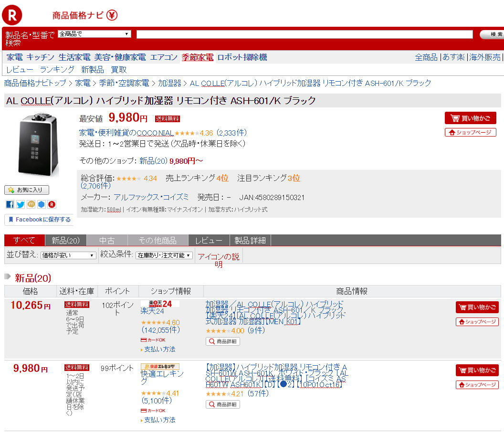Share product on Twitter icon

click(x=21, y=204)
